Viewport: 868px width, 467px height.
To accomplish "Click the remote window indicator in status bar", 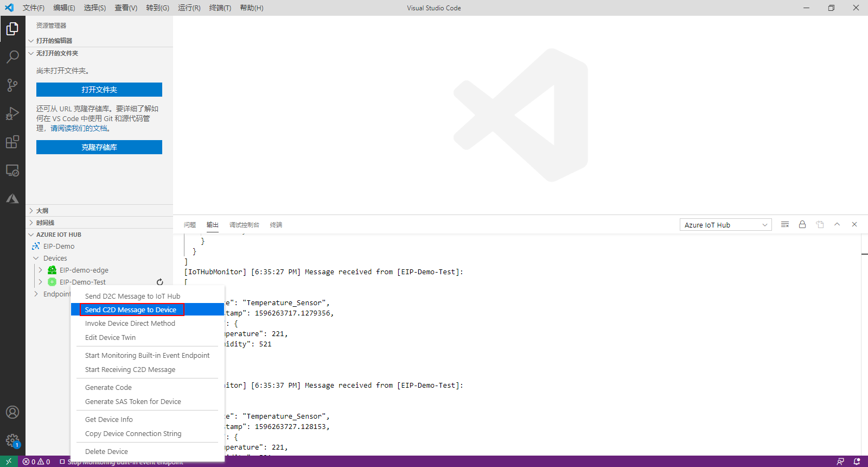I will coord(9,462).
